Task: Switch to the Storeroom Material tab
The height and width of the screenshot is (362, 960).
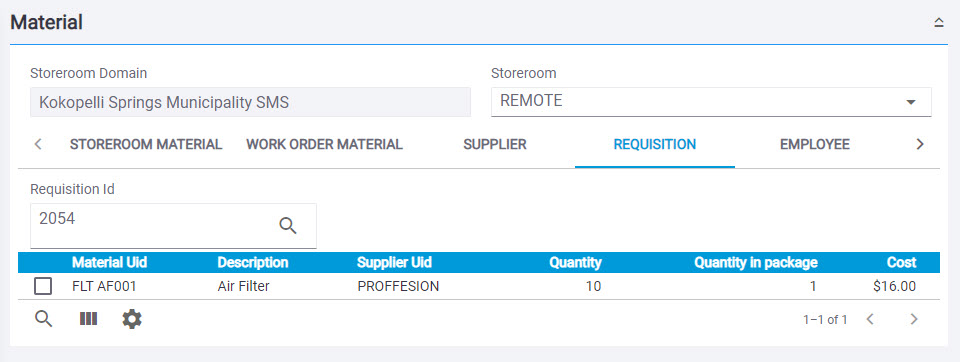Action: (146, 145)
